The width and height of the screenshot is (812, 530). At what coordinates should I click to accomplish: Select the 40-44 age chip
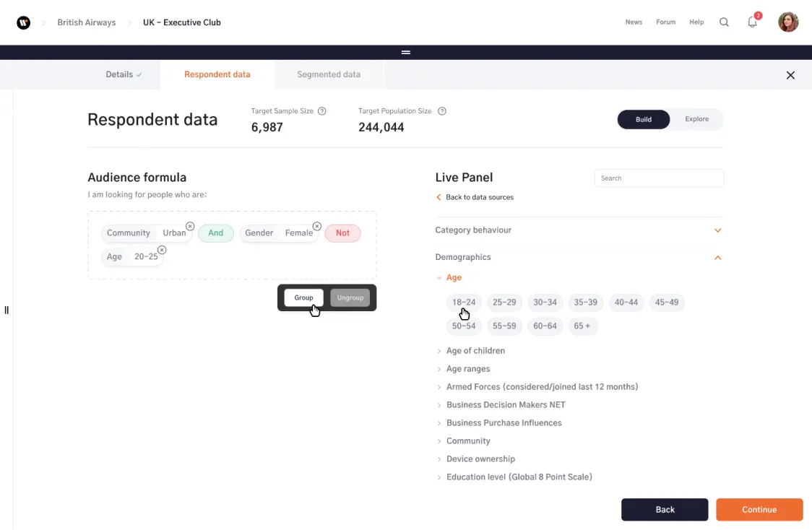click(626, 303)
